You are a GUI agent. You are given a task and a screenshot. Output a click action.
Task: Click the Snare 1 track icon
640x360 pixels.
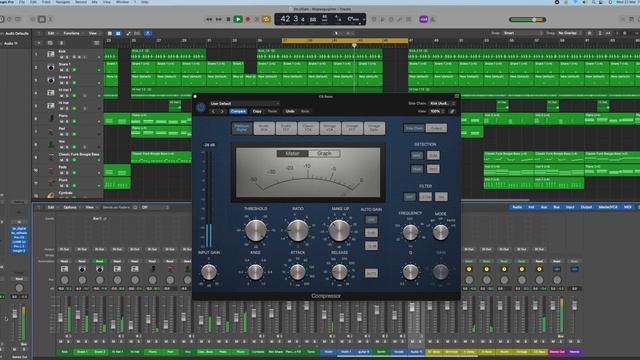coord(51,67)
